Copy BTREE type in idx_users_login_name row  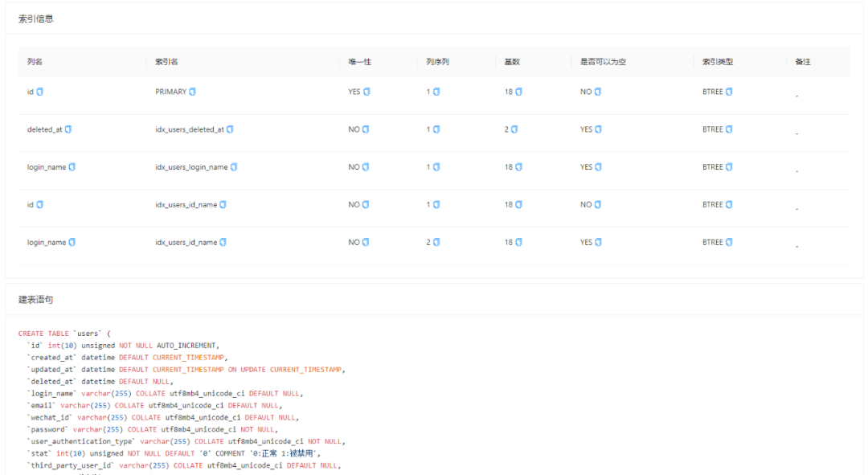coord(729,167)
